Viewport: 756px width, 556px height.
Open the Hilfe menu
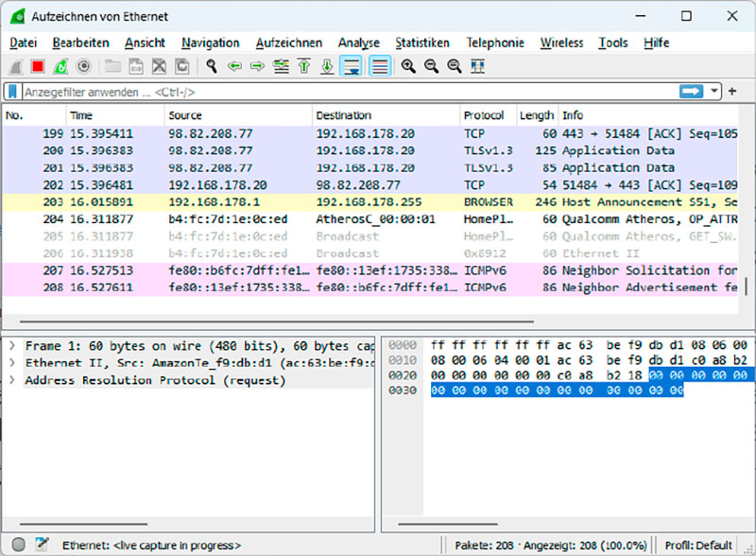[656, 43]
